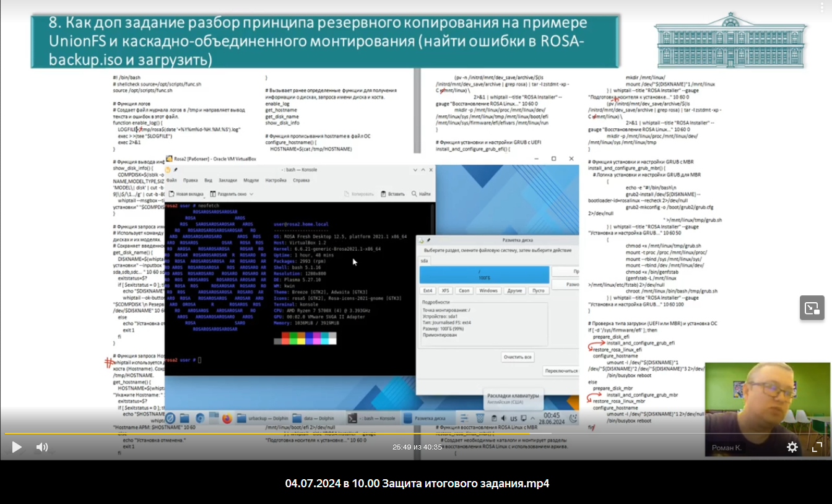Click Найти search in Konsole toolbar
The image size is (832, 504).
coord(421,194)
